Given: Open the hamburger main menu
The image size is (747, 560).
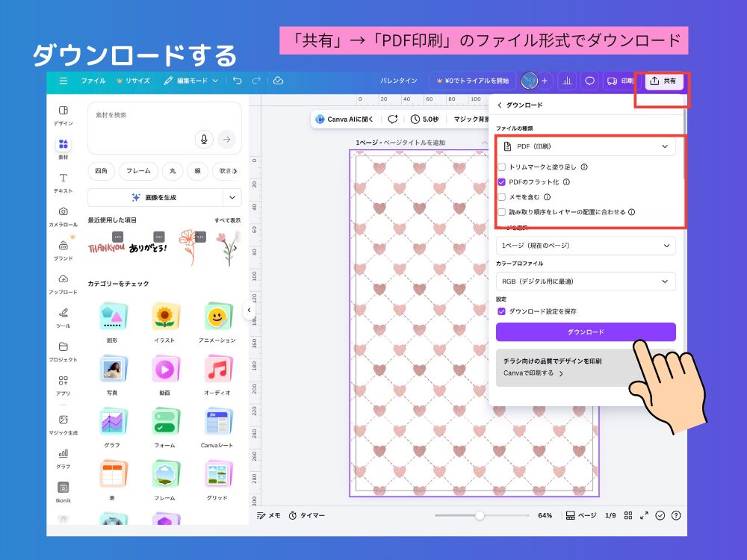Looking at the screenshot, I should (x=63, y=81).
